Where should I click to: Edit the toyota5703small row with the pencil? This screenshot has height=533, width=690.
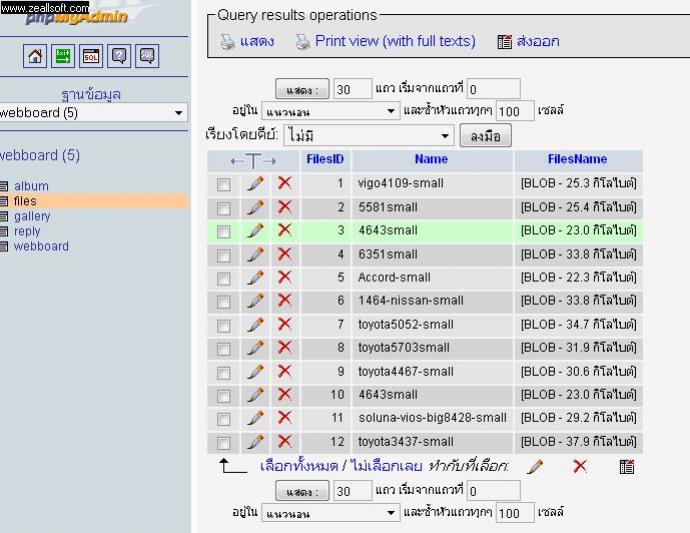(256, 348)
